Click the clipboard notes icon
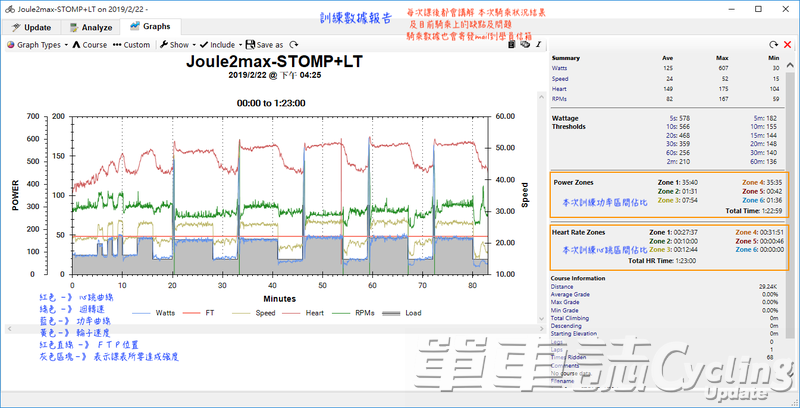 coord(512,45)
